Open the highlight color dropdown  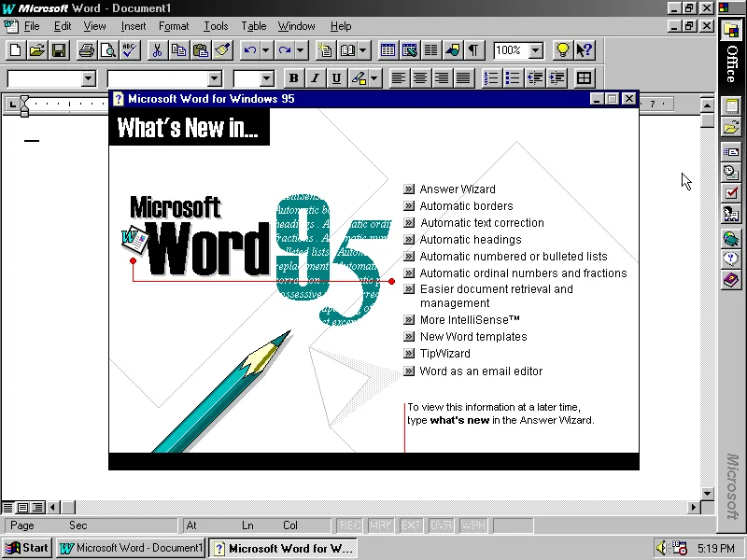(x=373, y=77)
